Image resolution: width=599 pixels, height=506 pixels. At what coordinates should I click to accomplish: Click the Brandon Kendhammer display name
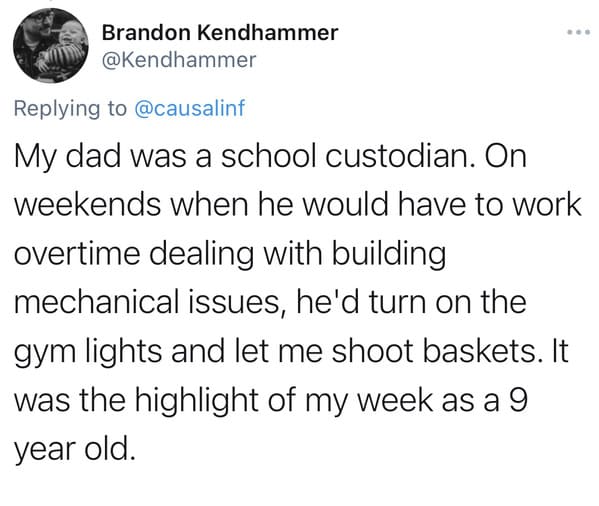pyautogui.click(x=220, y=32)
